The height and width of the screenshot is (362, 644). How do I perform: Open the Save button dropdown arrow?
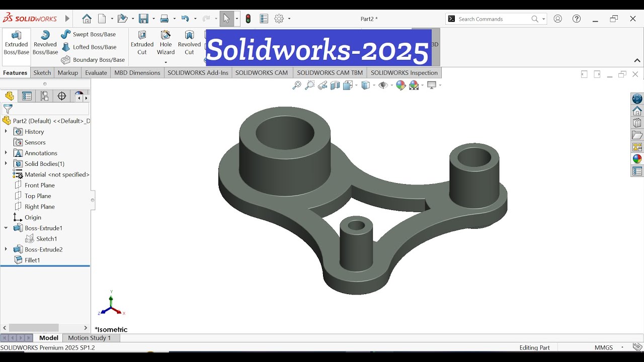tap(153, 19)
